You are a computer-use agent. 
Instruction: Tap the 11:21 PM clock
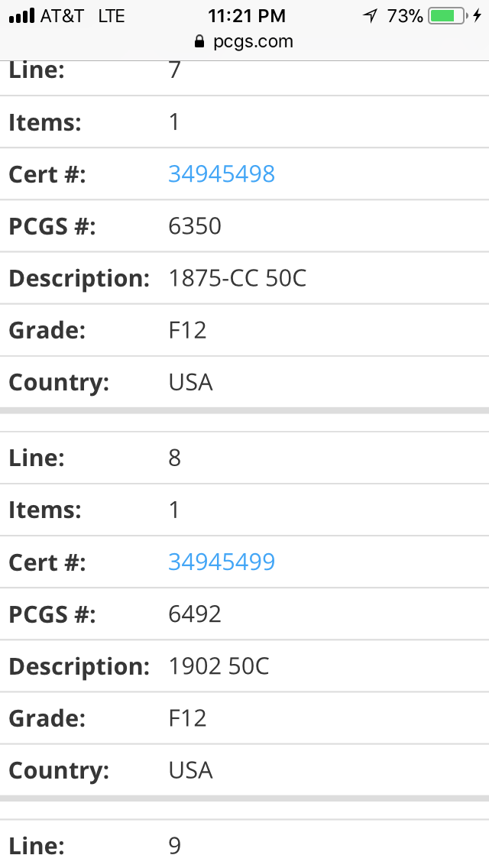247,16
